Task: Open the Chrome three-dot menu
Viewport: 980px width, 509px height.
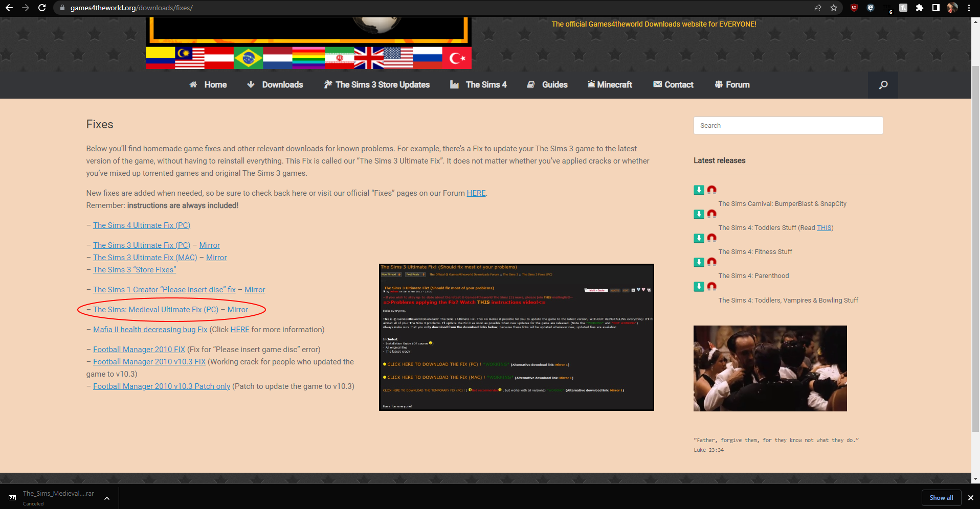Action: pos(969,8)
